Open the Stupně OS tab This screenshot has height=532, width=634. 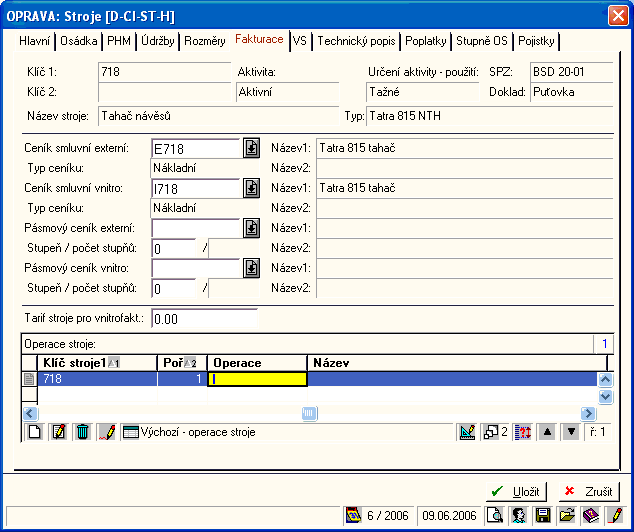(x=482, y=41)
